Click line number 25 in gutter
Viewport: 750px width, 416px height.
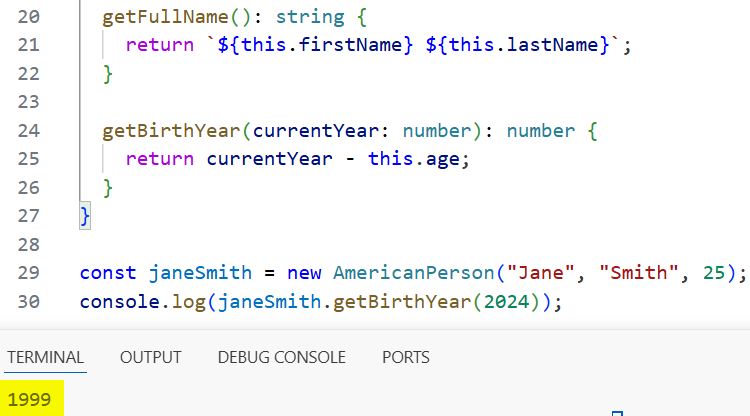pos(29,159)
